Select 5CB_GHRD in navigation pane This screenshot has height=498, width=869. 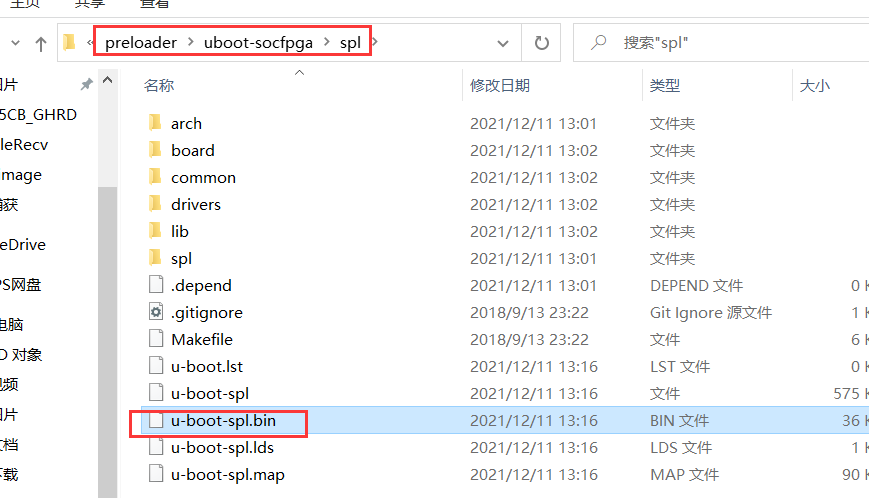(38, 115)
